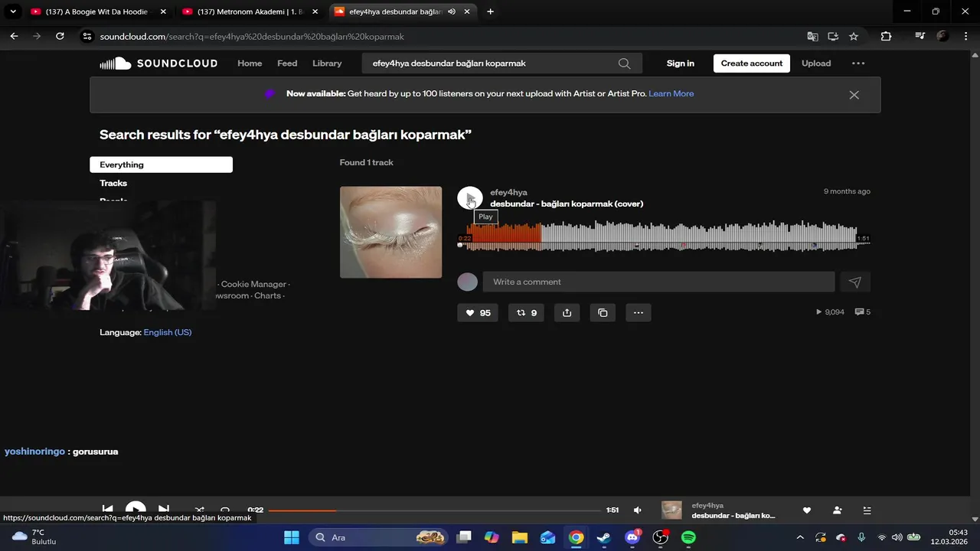Open the Chrome profile avatar

942,36
